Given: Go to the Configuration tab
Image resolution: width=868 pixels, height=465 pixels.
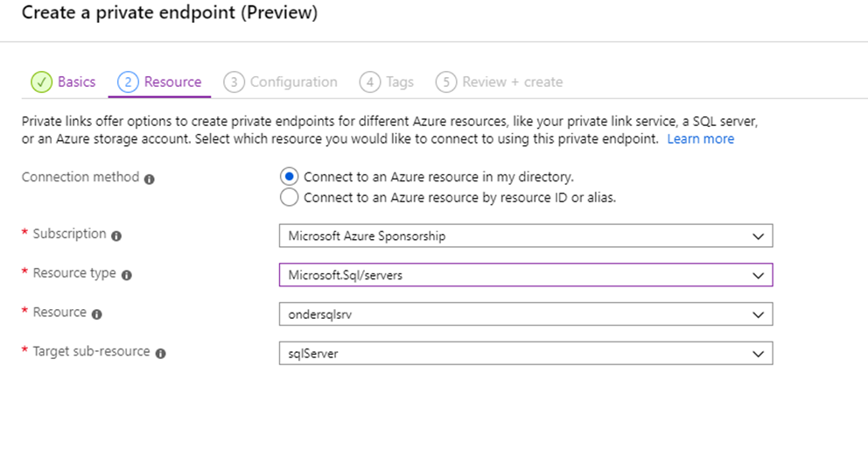Looking at the screenshot, I should point(293,82).
